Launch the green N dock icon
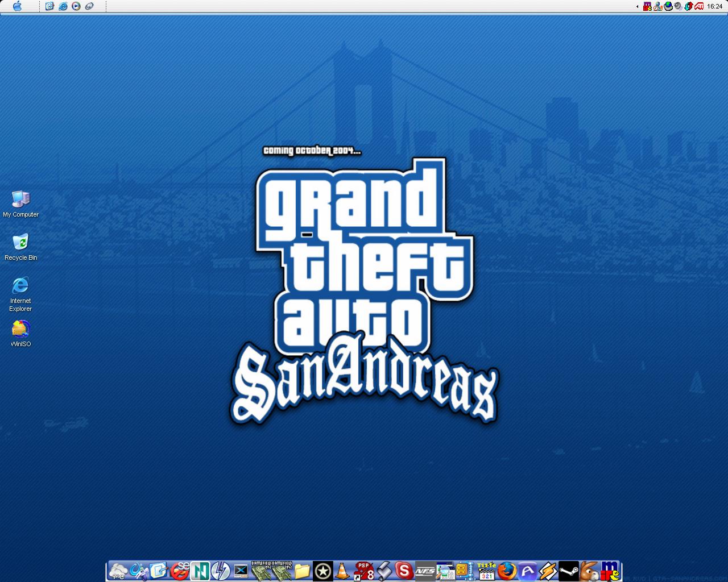This screenshot has width=728, height=582. (x=200, y=571)
